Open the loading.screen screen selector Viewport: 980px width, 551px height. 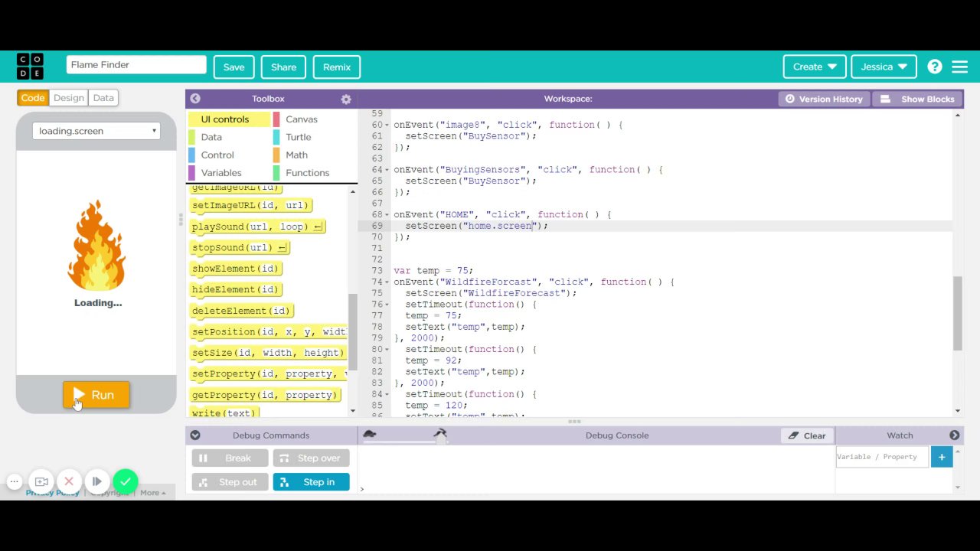click(96, 131)
